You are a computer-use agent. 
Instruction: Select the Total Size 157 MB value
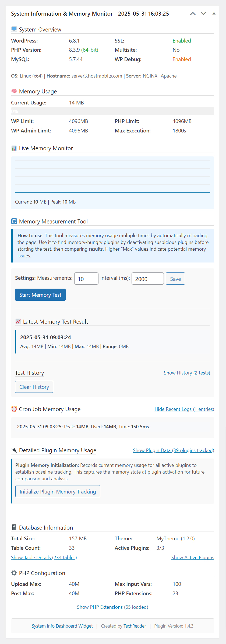(x=78, y=538)
